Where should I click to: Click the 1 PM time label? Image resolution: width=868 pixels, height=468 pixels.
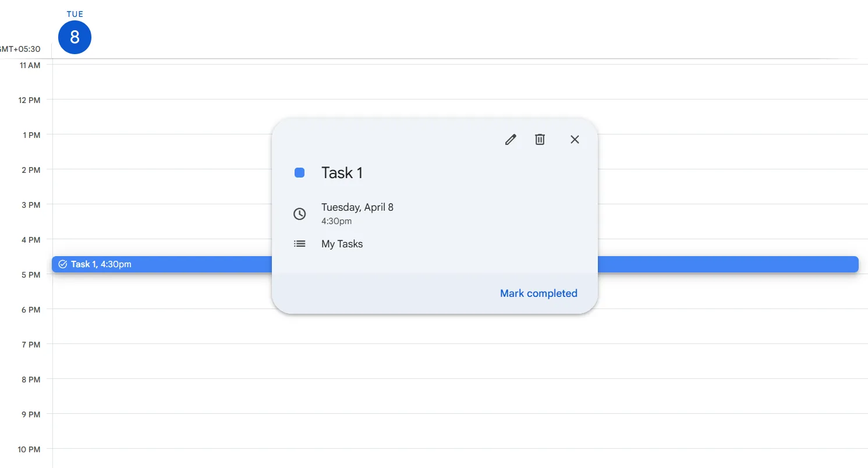pyautogui.click(x=31, y=135)
